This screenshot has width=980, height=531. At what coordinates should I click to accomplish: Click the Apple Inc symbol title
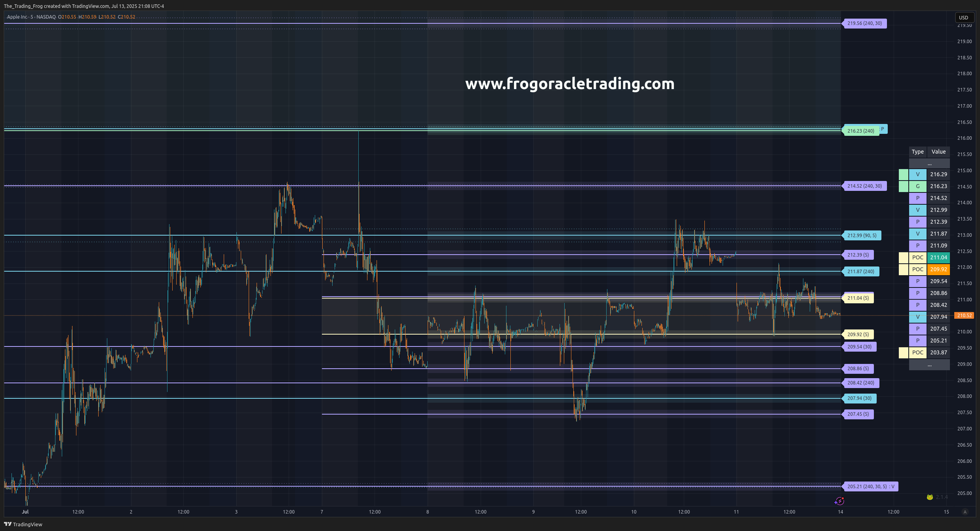coord(17,17)
